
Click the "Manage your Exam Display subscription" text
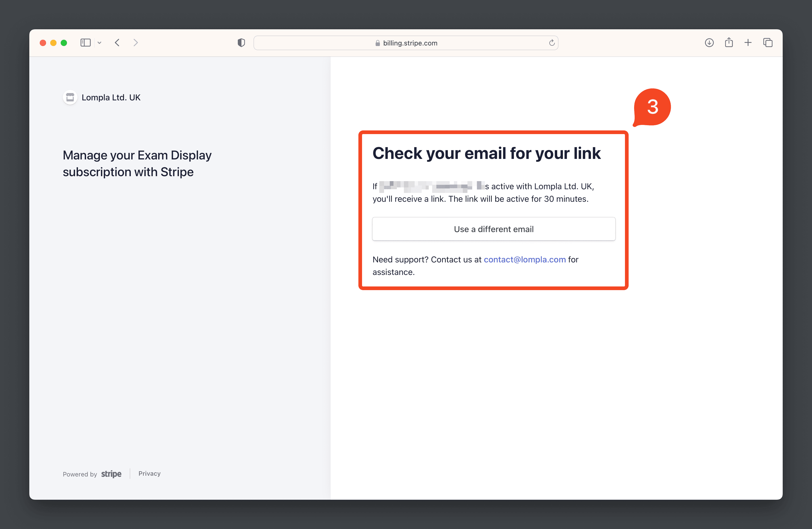137,164
